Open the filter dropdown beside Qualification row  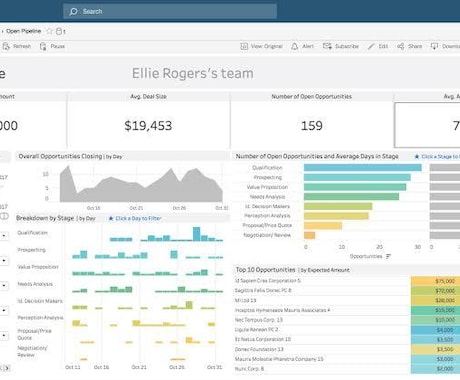(x=4, y=236)
